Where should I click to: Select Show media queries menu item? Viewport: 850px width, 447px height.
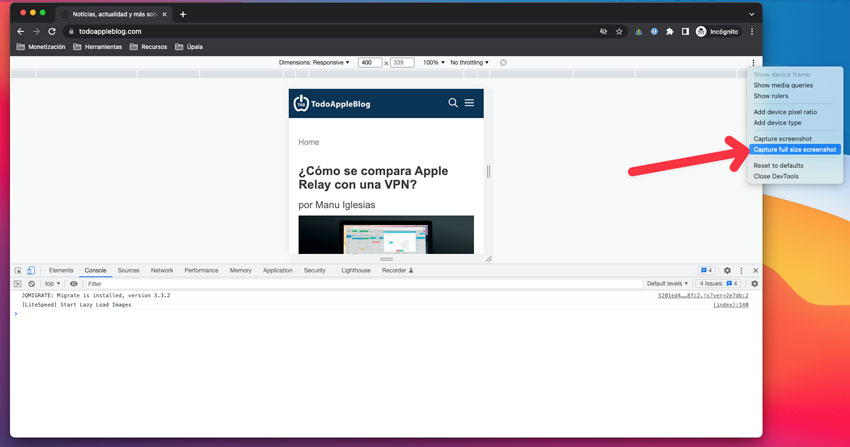coord(783,86)
